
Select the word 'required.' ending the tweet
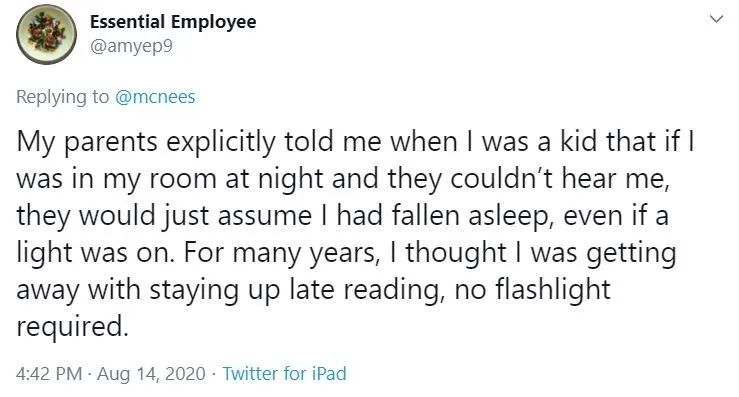(72, 327)
